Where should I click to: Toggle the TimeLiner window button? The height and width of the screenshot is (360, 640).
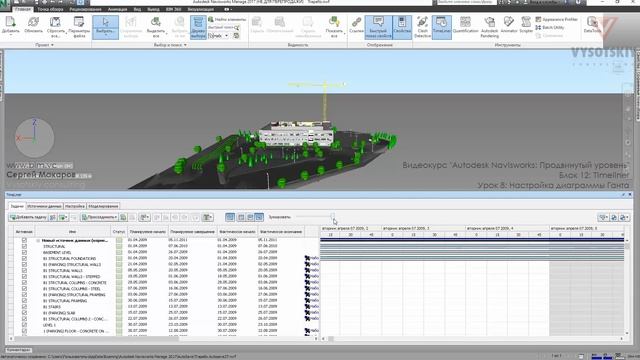pyautogui.click(x=442, y=27)
